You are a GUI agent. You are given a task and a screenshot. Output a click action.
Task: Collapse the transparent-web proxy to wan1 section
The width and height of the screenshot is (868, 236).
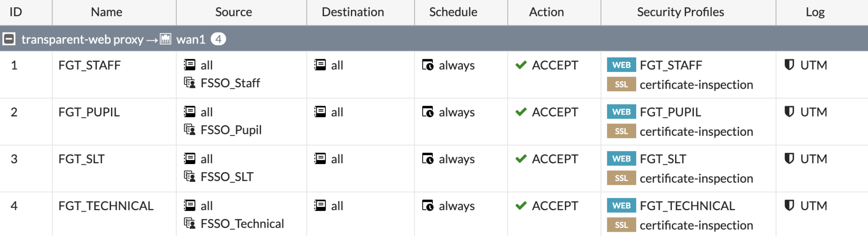point(9,39)
